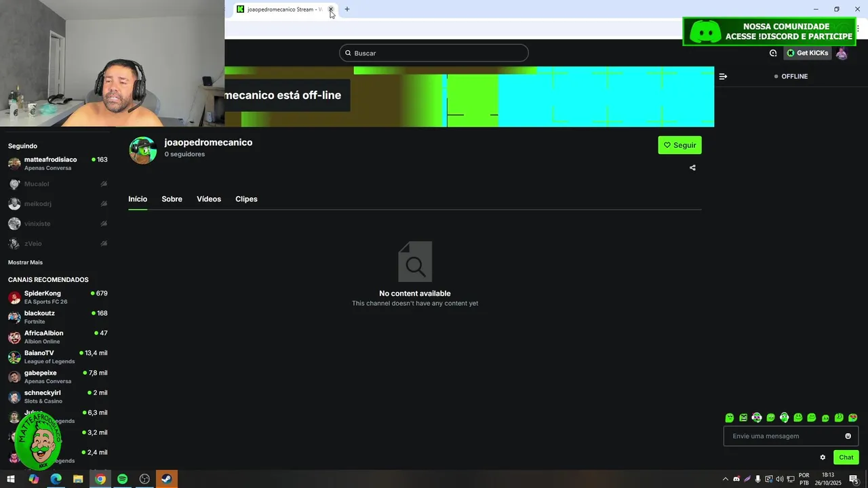
Task: Close the joaopedromecanico Stream browser tab
Action: coord(331,9)
